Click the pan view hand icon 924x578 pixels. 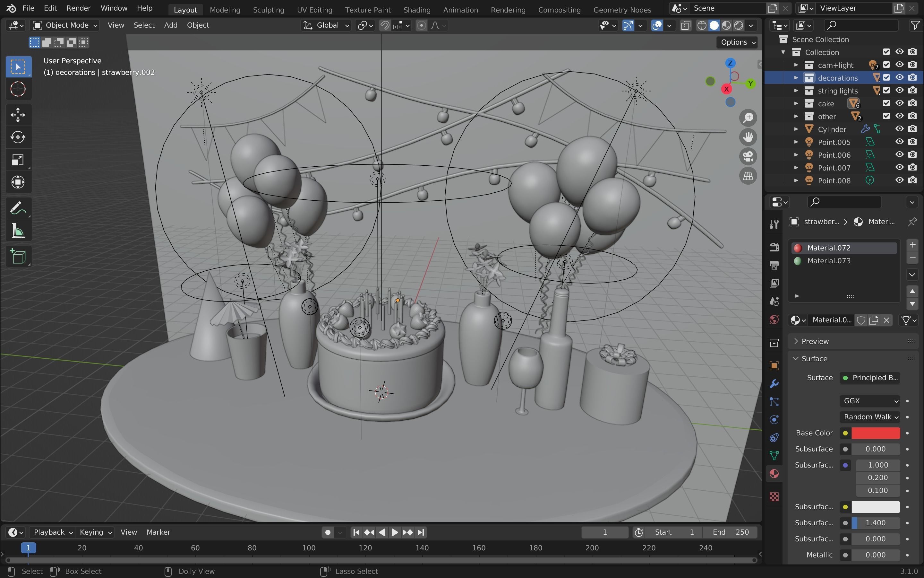(748, 137)
